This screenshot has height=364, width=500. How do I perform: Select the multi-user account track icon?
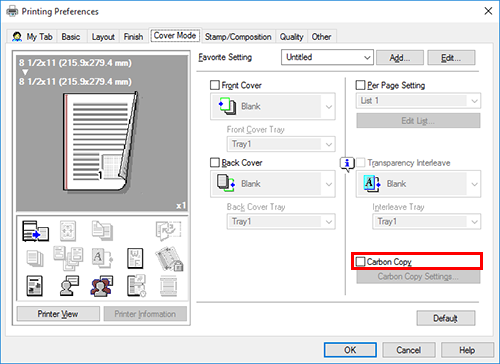[102, 286]
